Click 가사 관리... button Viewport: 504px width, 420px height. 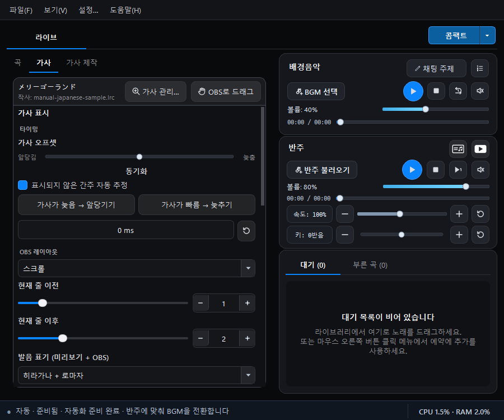pos(156,92)
